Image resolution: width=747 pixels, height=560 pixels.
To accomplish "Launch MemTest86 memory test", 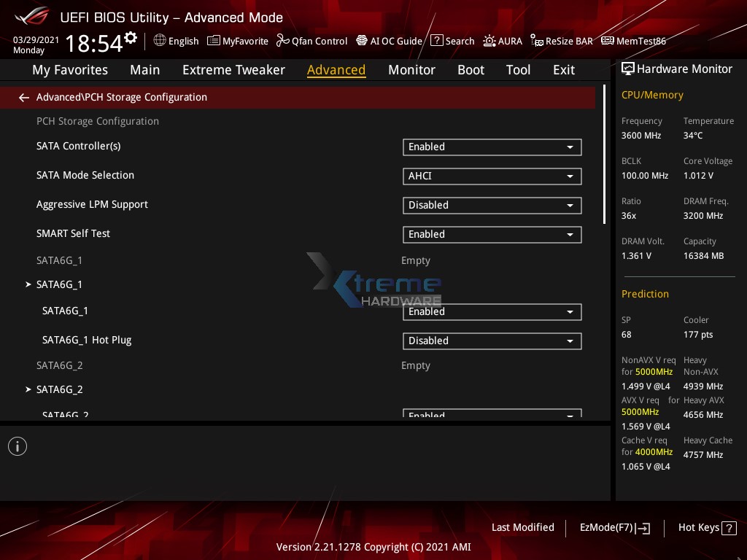I will (633, 41).
